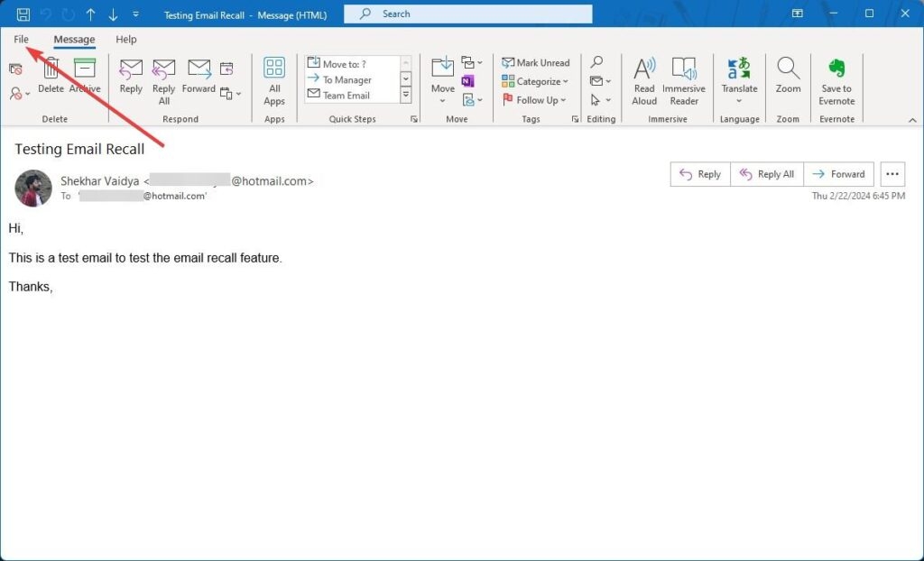Go to the next item with down arrow
Image resolution: width=924 pixels, height=561 pixels.
[x=113, y=14]
